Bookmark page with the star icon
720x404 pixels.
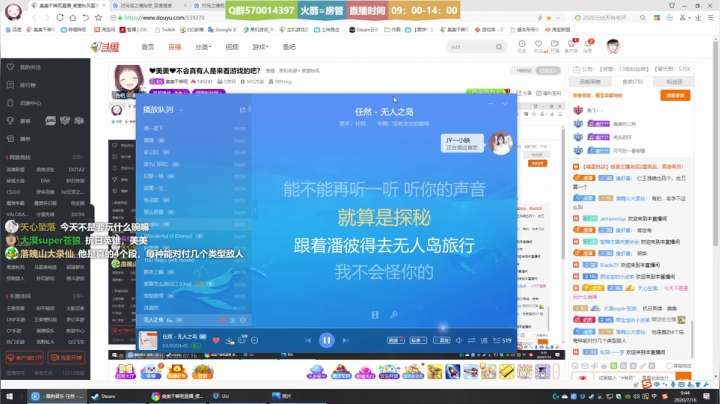coord(98,17)
